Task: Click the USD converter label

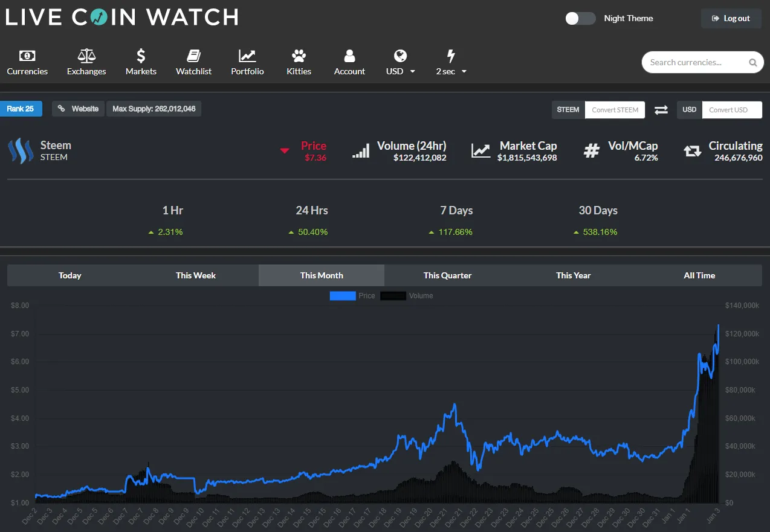Action: (690, 110)
